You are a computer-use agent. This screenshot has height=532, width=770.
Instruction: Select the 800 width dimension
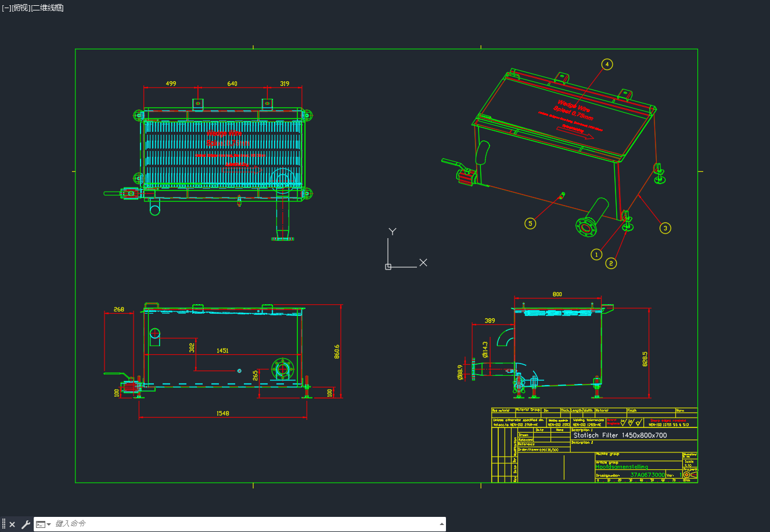coord(557,294)
